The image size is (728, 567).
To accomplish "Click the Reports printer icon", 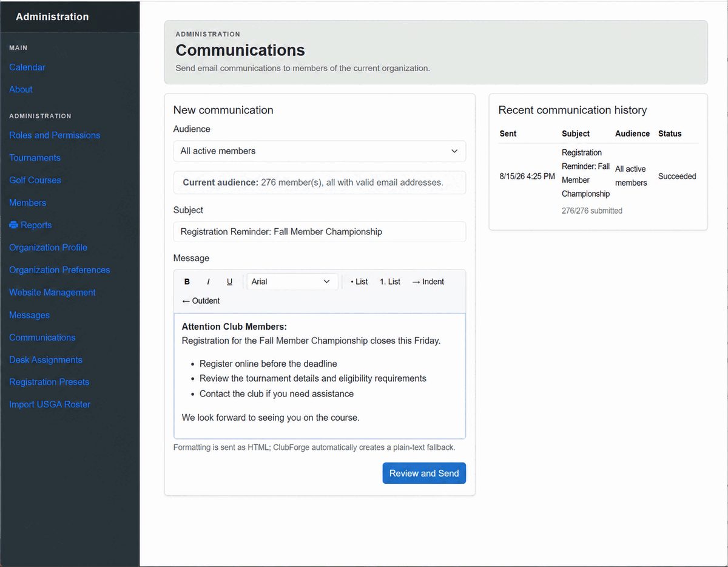I will point(13,225).
